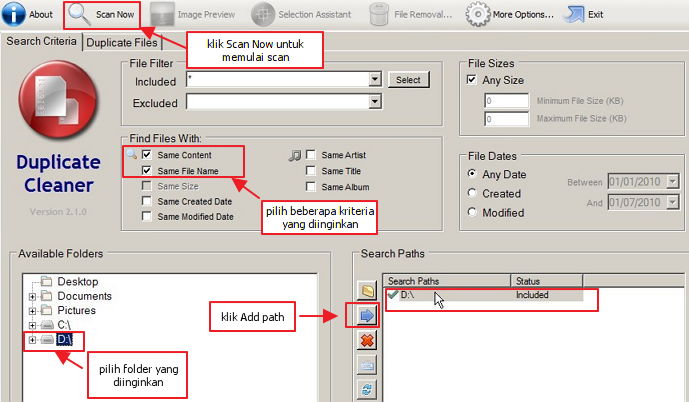
Task: Open the About info icon
Action: tap(14, 14)
